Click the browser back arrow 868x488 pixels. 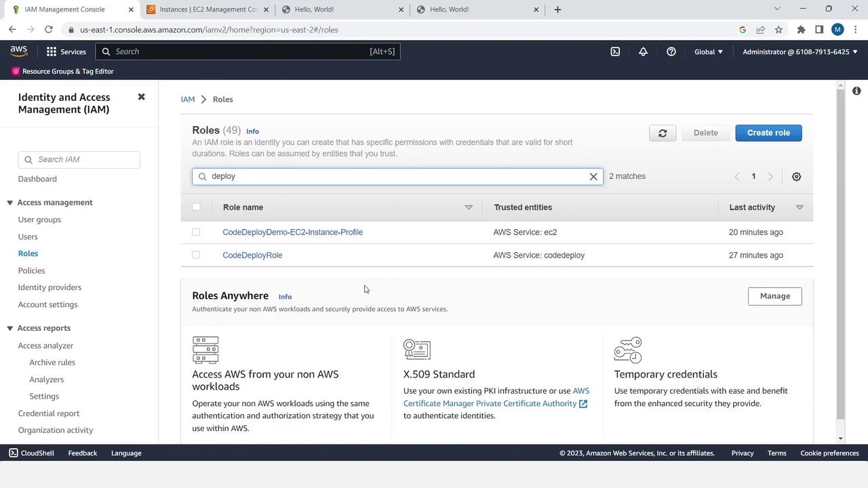point(12,30)
